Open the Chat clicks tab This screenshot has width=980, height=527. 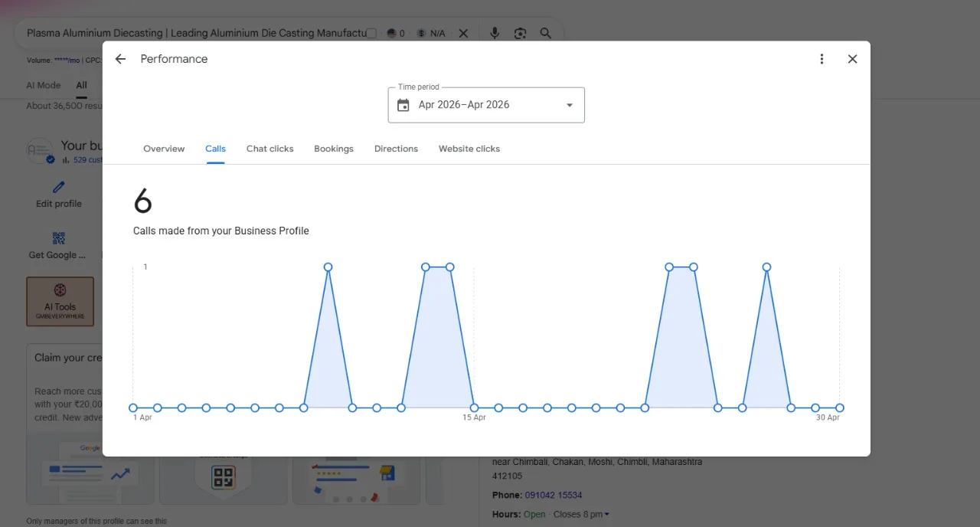point(269,149)
